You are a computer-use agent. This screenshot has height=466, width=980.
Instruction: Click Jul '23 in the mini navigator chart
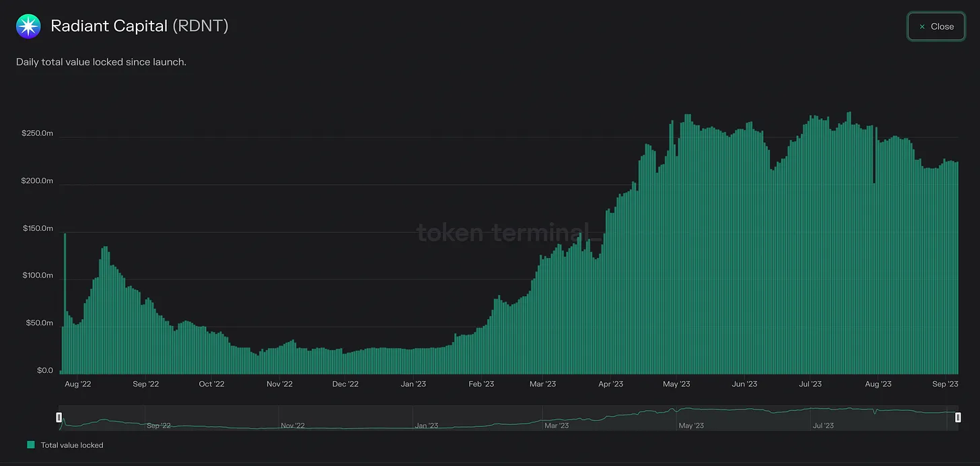825,426
